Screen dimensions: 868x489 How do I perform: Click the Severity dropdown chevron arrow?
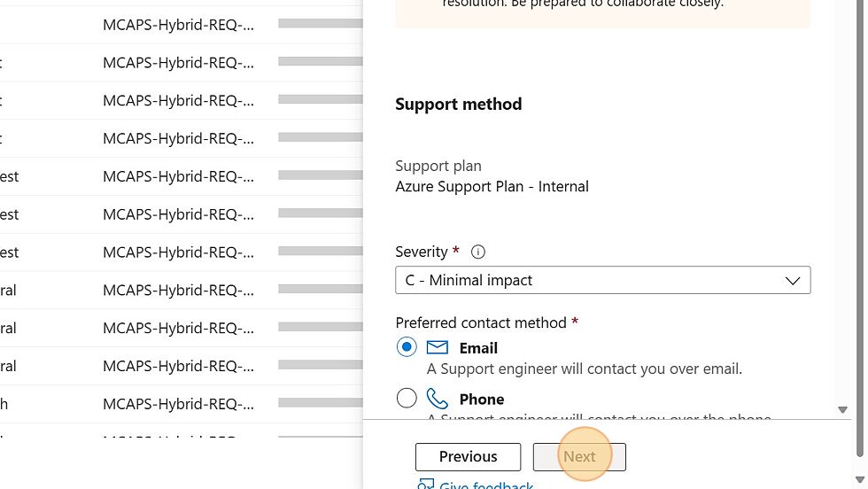793,281
